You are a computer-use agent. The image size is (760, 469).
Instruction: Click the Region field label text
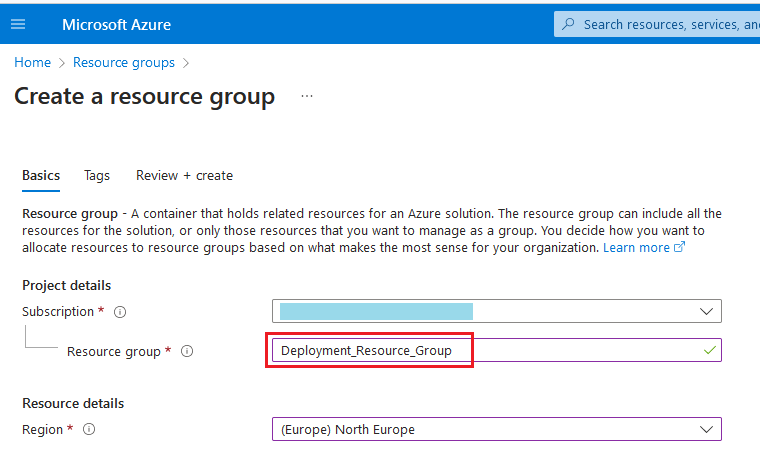click(x=43, y=429)
